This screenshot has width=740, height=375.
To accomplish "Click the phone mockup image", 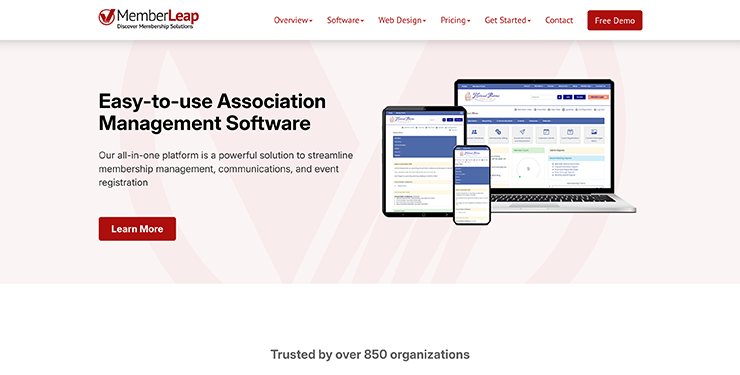I will (471, 185).
